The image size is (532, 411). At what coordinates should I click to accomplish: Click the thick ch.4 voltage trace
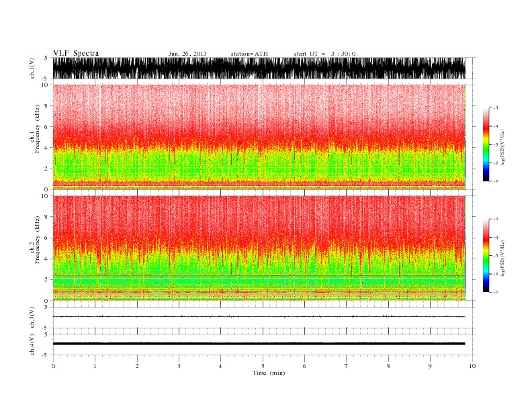[x=259, y=344]
